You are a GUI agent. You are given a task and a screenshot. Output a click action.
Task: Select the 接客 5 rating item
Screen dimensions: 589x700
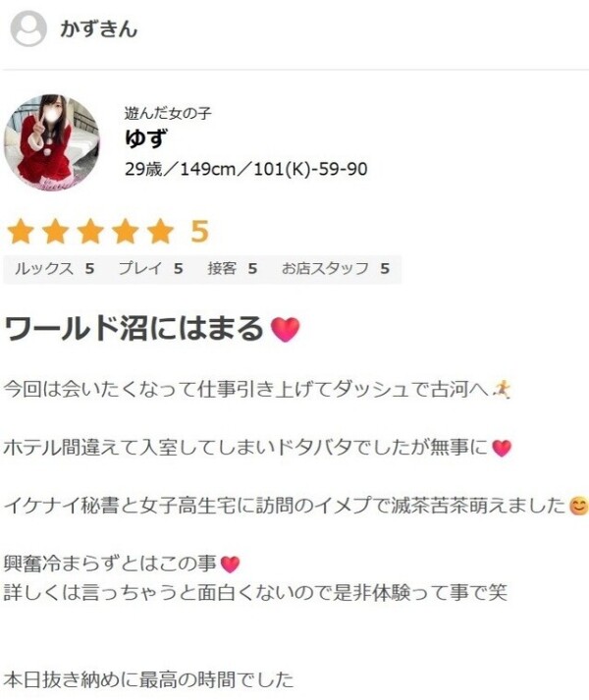(233, 269)
